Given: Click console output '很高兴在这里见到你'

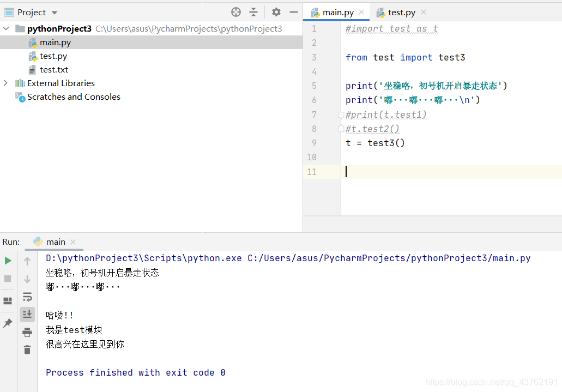Looking at the screenshot, I should pyautogui.click(x=85, y=345).
